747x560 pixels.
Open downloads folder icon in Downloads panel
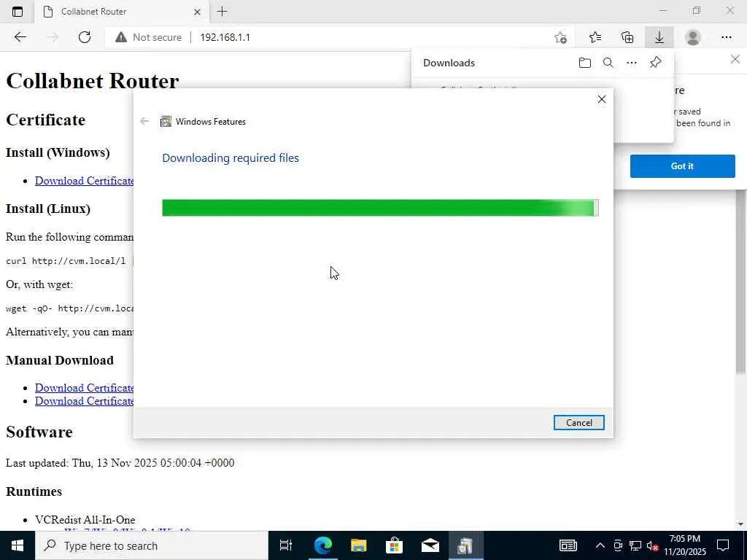coord(584,63)
